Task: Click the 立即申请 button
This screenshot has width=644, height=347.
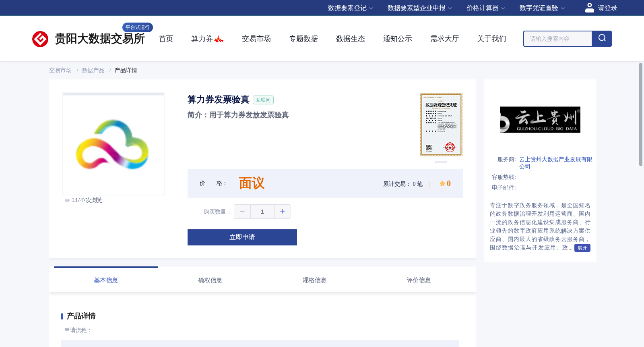Action: [x=242, y=237]
